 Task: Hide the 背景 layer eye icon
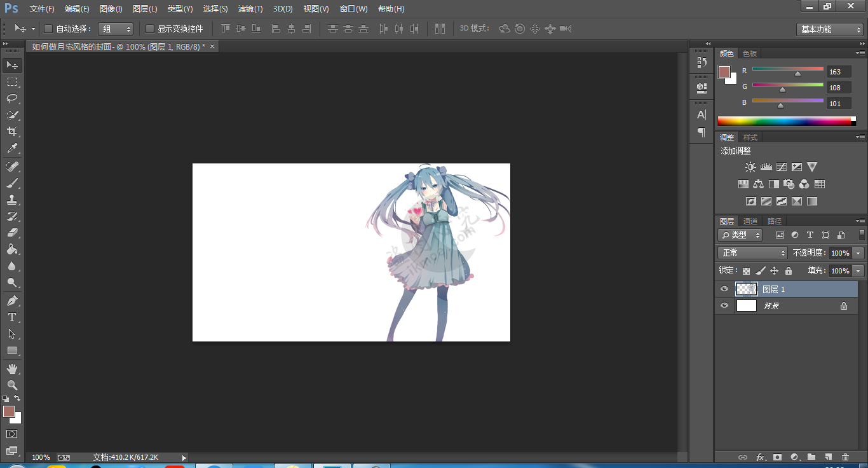pyautogui.click(x=724, y=306)
